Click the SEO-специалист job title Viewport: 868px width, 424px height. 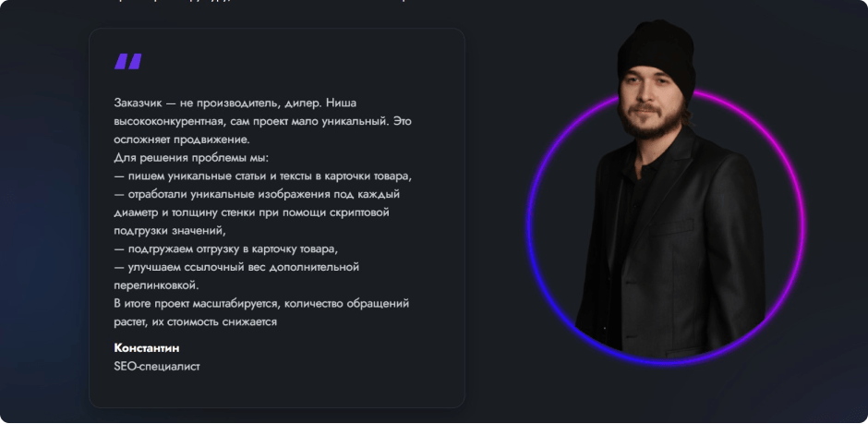click(x=156, y=366)
